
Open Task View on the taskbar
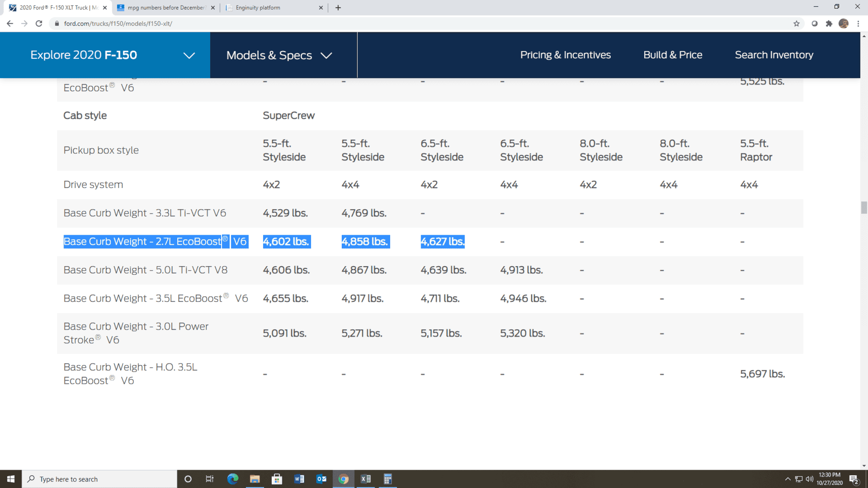coord(210,479)
